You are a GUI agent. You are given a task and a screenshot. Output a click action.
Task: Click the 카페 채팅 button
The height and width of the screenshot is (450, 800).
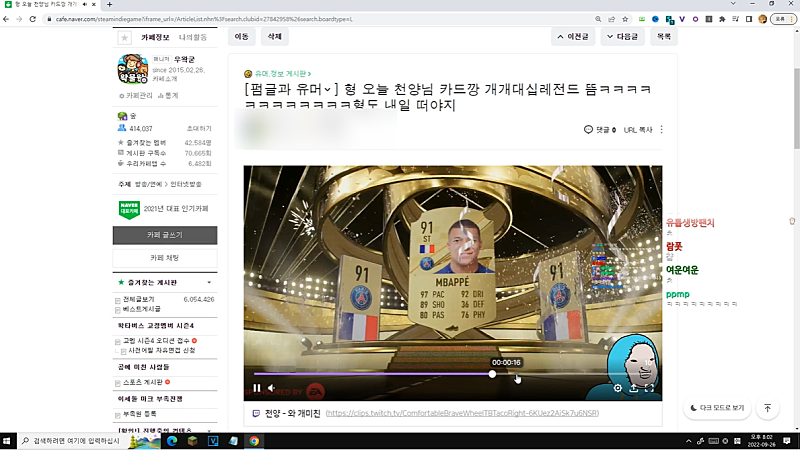[165, 258]
